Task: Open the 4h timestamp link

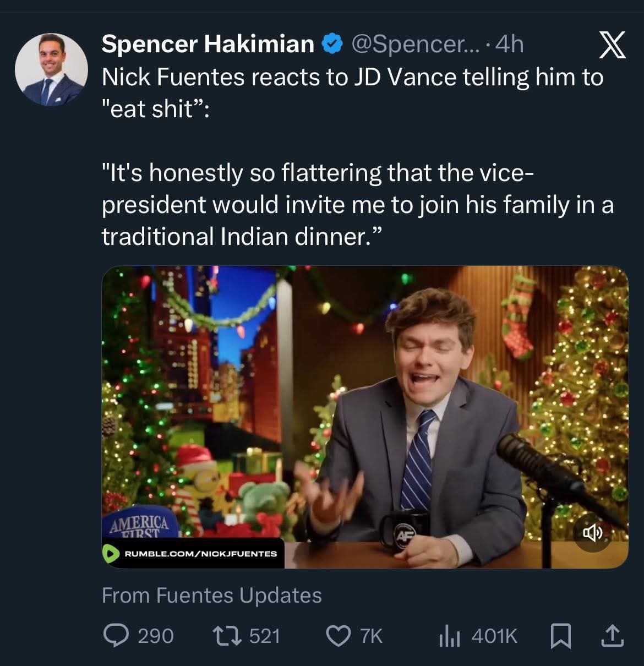Action: pyautogui.click(x=509, y=44)
